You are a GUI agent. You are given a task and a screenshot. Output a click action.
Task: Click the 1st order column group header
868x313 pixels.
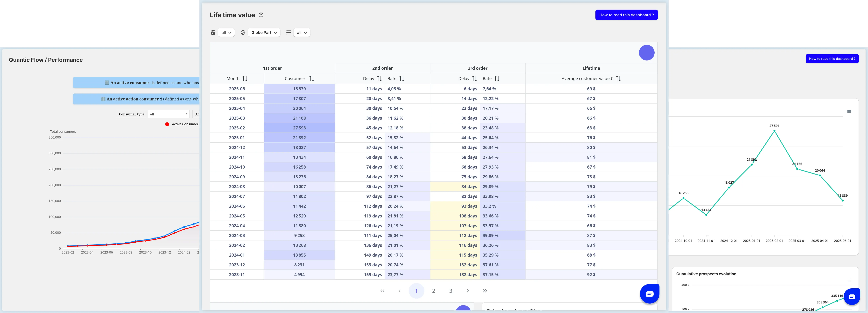click(272, 68)
